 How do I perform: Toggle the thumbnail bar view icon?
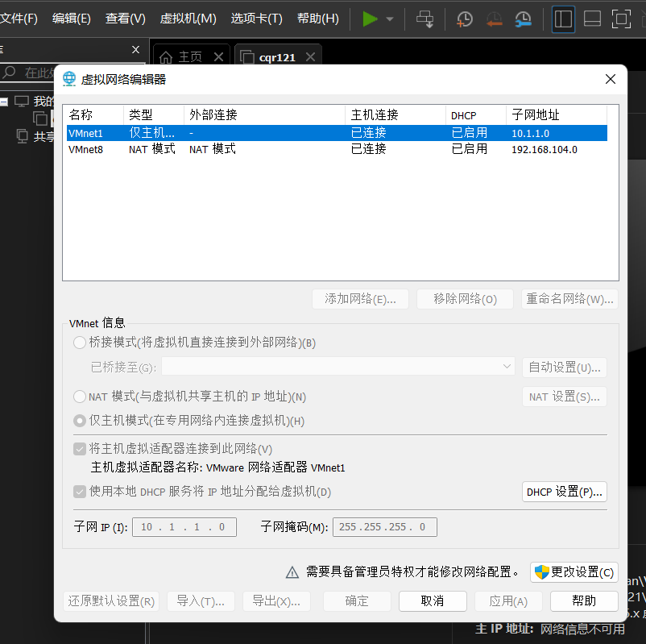(x=592, y=19)
